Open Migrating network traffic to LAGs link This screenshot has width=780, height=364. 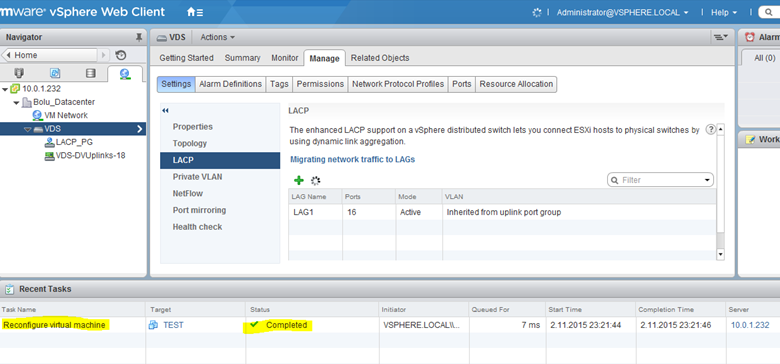pyautogui.click(x=352, y=160)
